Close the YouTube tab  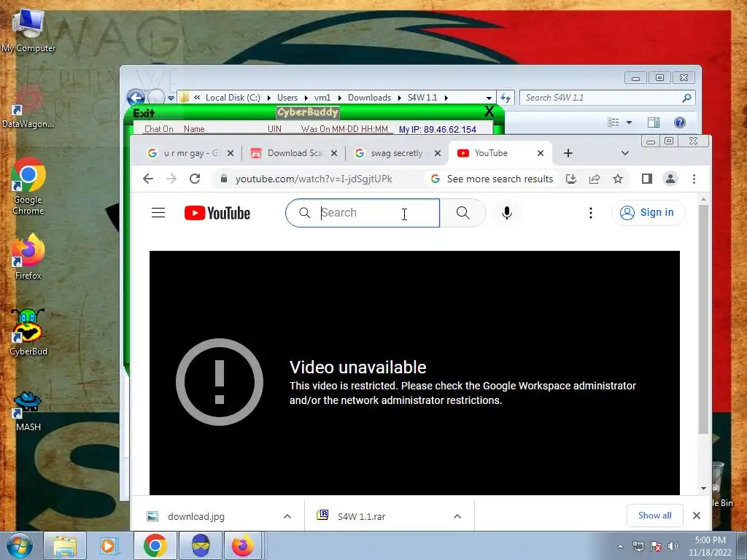click(541, 153)
